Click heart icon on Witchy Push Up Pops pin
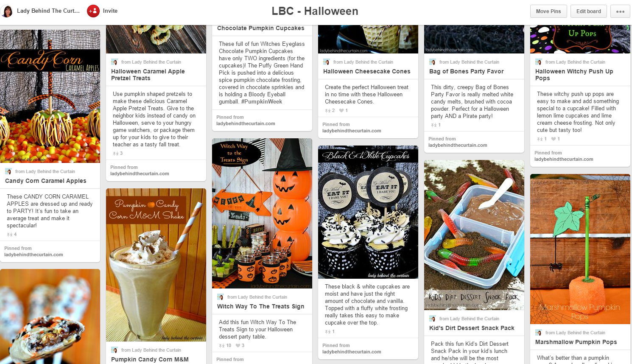Image resolution: width=632 pixels, height=364 pixels. (554, 139)
